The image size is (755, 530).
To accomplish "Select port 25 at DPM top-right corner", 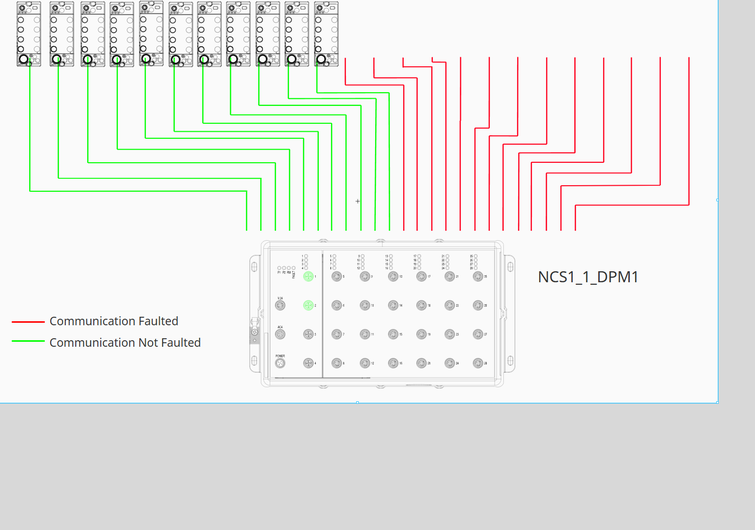I will click(478, 277).
